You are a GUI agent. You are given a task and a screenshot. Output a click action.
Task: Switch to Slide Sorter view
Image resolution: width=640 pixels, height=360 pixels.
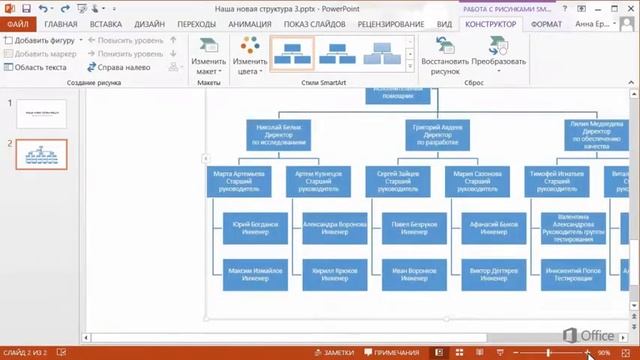[459, 353]
